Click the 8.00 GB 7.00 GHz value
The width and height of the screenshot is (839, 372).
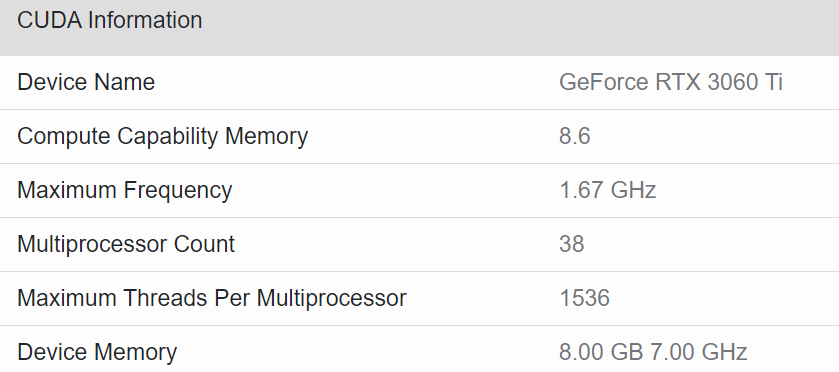coord(653,353)
